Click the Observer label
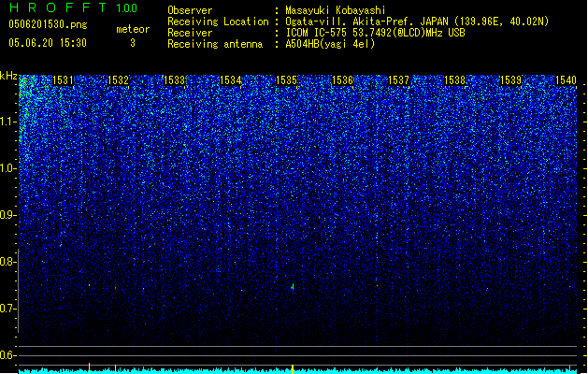Image resolution: width=588 pixels, height=374 pixels. 190,10
